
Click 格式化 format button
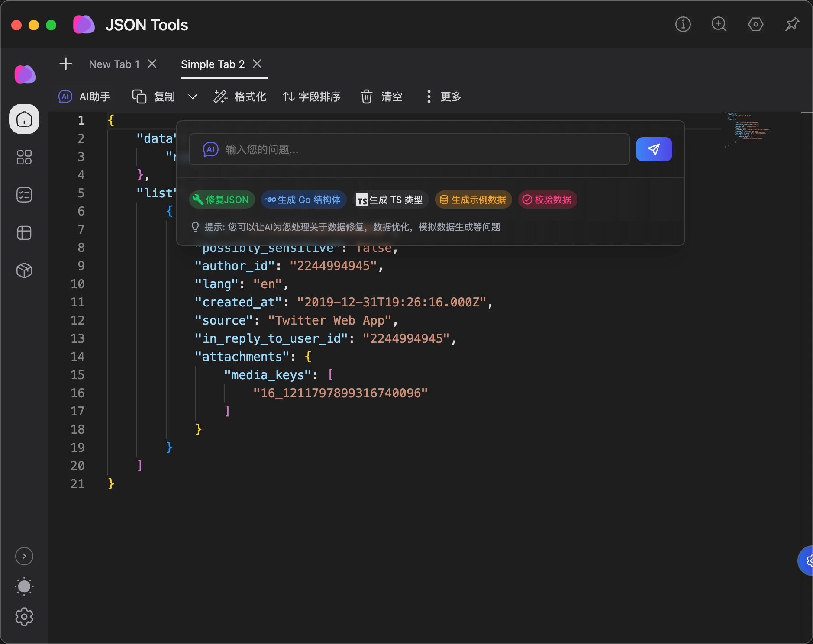point(240,97)
